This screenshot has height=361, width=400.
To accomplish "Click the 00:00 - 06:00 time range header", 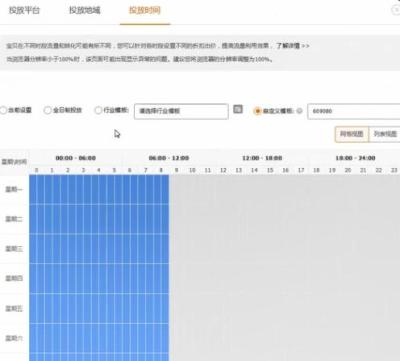I will pyautogui.click(x=76, y=158).
